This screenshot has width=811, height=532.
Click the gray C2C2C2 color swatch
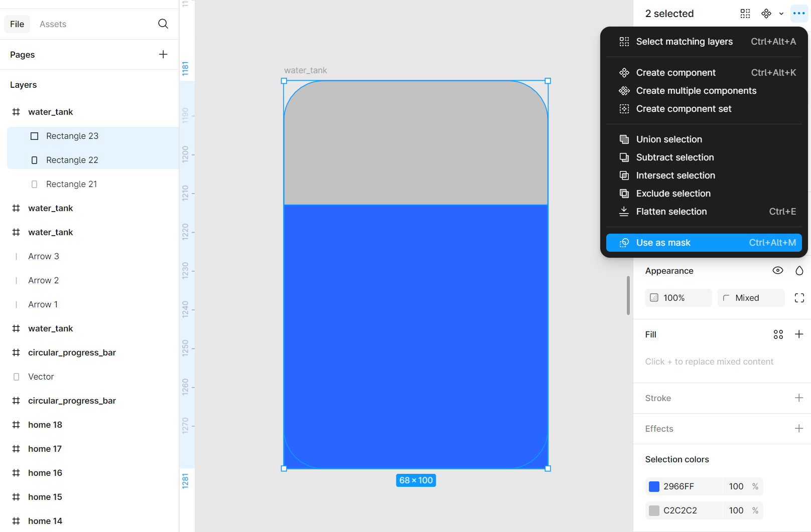coord(654,510)
